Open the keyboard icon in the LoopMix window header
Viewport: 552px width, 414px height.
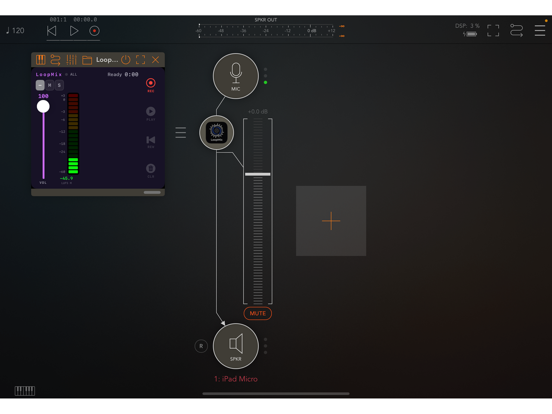pyautogui.click(x=40, y=60)
